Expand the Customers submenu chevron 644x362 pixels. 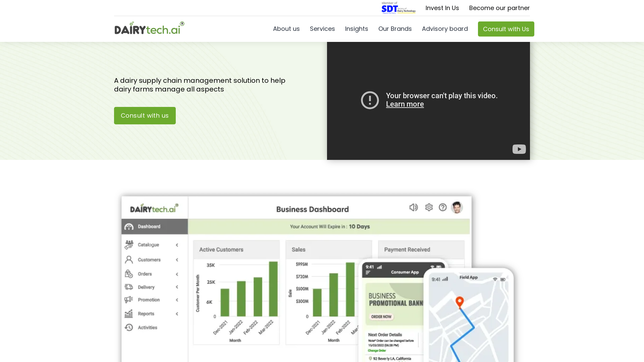point(177,259)
